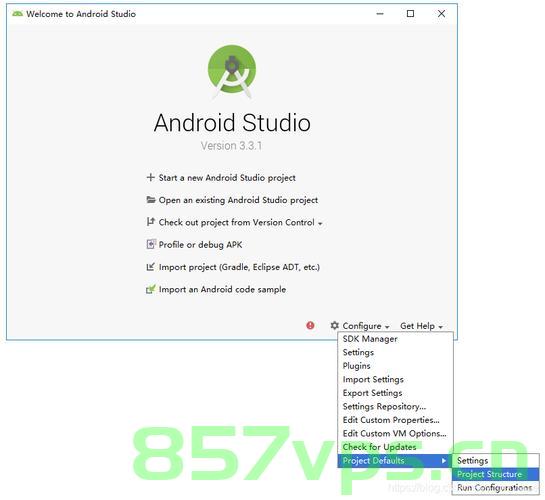Select the Project Defaults menu entry

coord(395,461)
